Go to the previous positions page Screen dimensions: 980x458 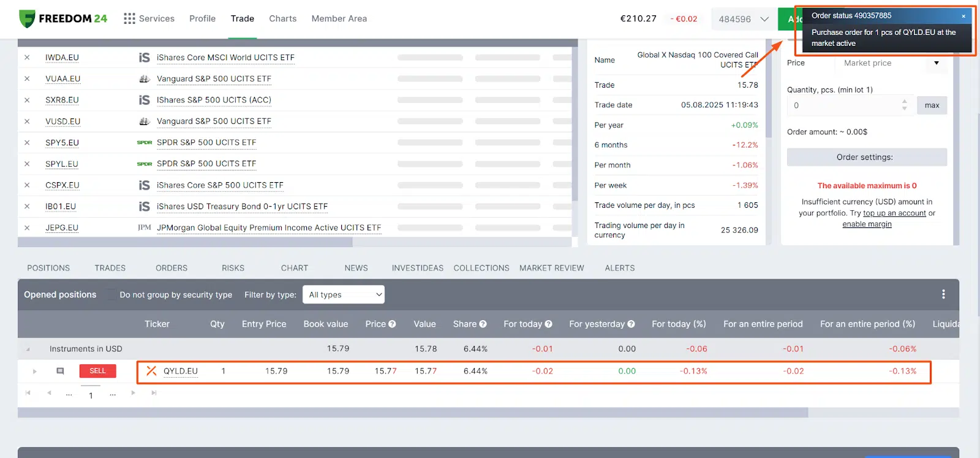[49, 393]
